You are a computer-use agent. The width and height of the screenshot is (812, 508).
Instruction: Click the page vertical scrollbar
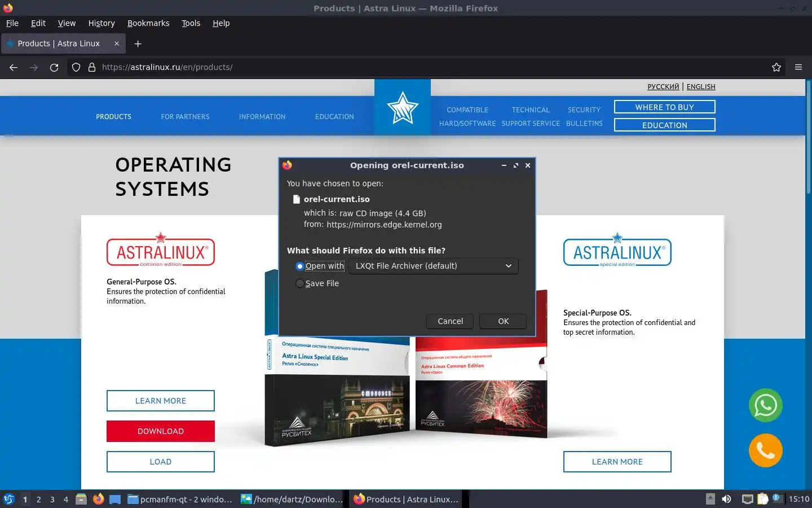808,137
